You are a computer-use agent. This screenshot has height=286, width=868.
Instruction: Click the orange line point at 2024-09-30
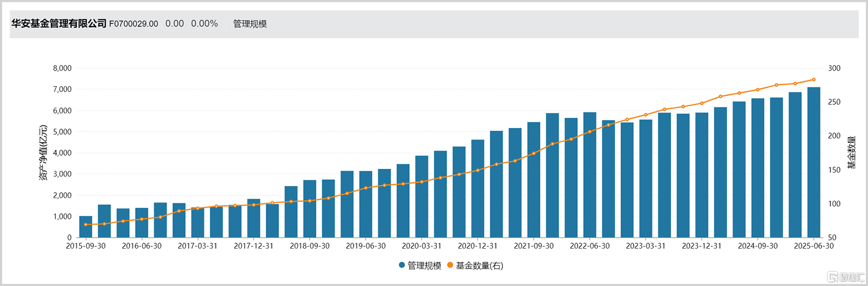[758, 90]
